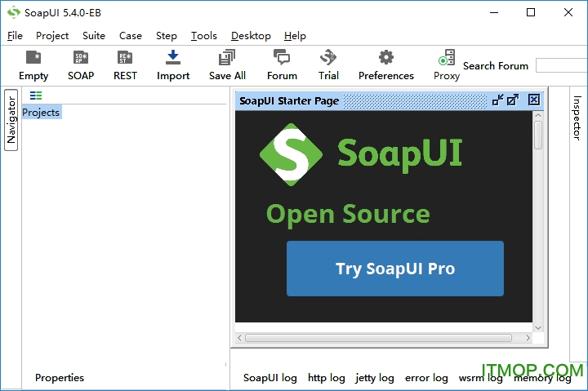Open the Inspector side tab
The width and height of the screenshot is (588, 391).
[577, 118]
